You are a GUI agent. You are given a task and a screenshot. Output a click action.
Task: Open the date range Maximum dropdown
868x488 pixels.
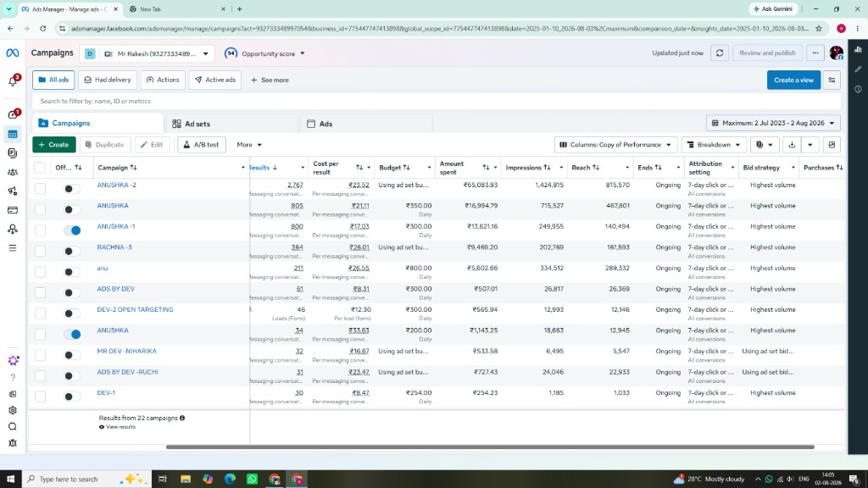[x=773, y=123]
